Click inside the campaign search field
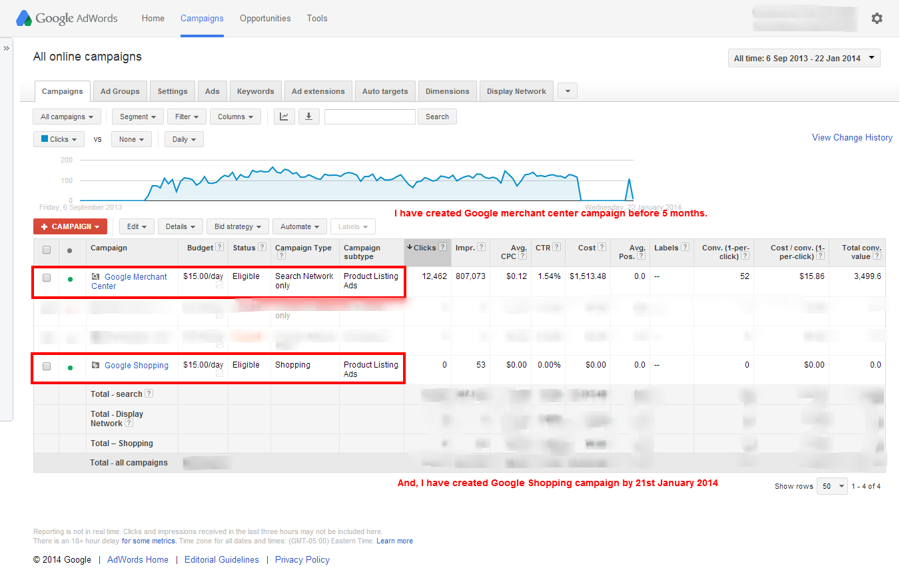Image resolution: width=900 pixels, height=588 pixels. coord(369,117)
